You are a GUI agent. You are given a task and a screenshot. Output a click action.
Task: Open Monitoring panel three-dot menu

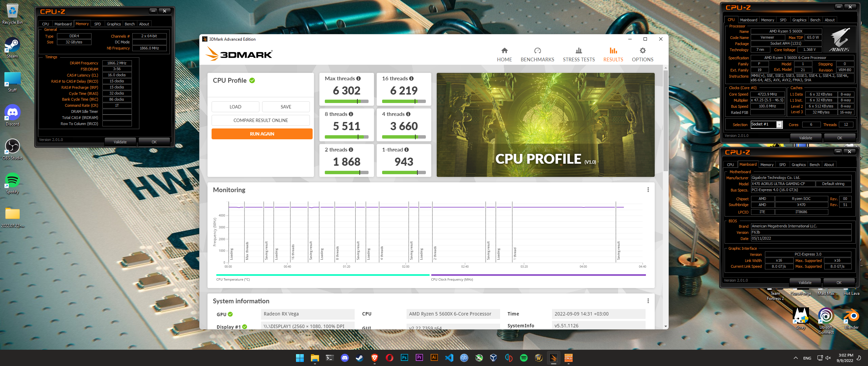pos(648,190)
